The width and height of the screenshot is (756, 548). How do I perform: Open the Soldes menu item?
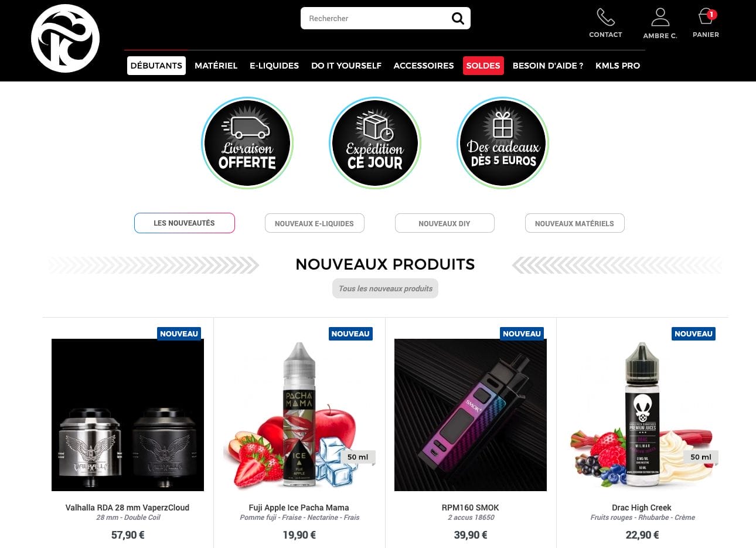(483, 66)
